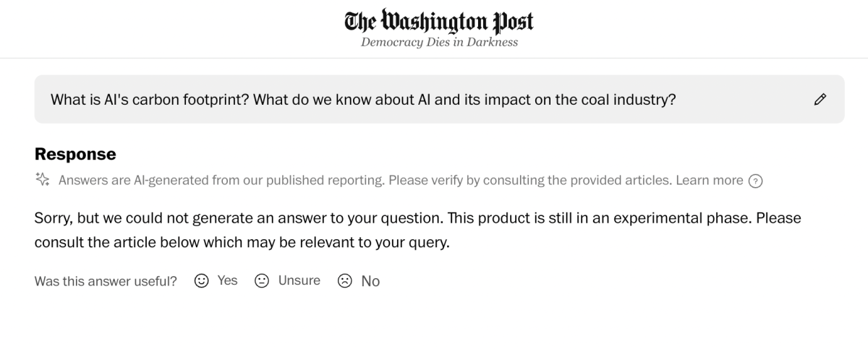Click the "Democracy Dies in Darkness" tagline
868x349 pixels.
[x=439, y=42]
